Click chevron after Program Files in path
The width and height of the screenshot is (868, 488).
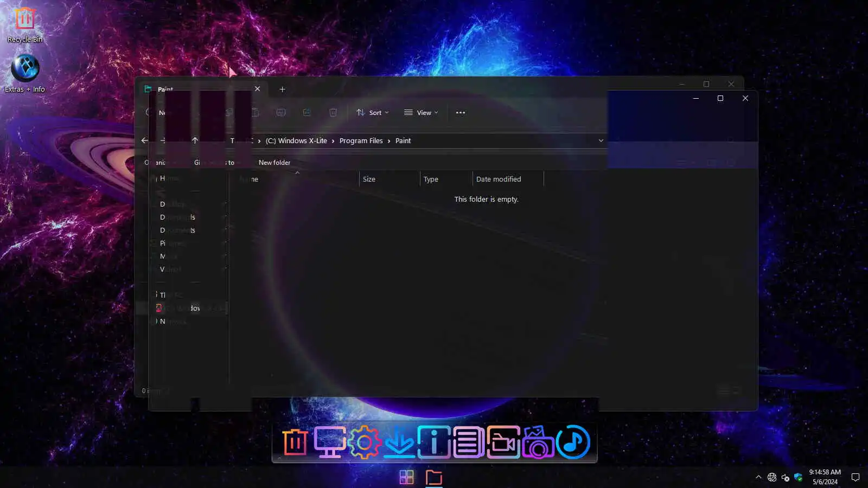click(389, 141)
